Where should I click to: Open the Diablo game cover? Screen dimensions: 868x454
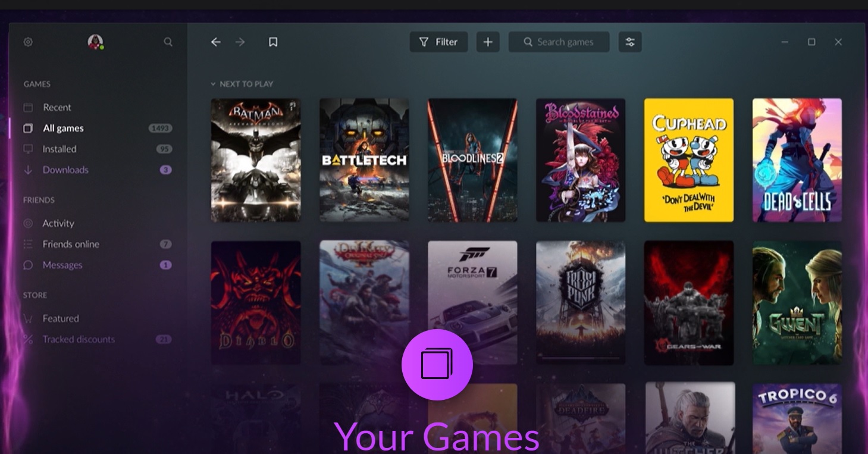256,302
